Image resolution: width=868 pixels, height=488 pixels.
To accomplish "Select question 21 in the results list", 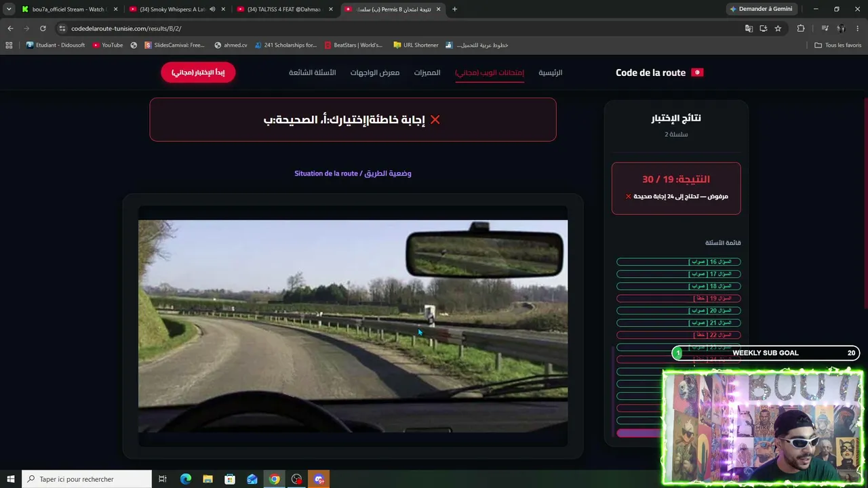I will [679, 323].
